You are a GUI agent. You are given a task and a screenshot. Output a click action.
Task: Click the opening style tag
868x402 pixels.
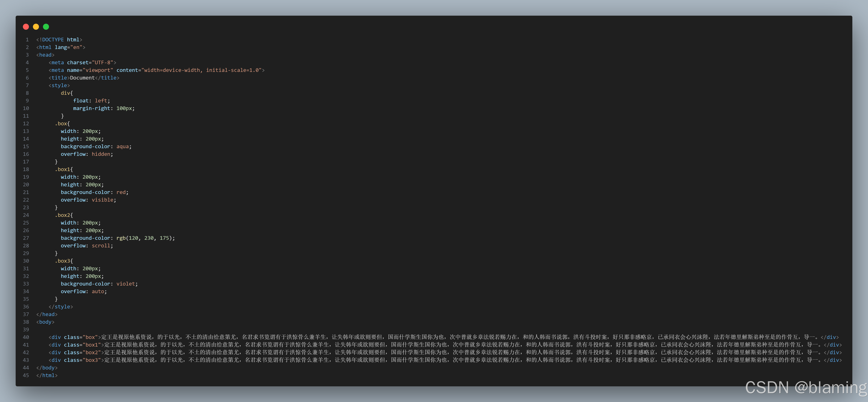point(59,86)
